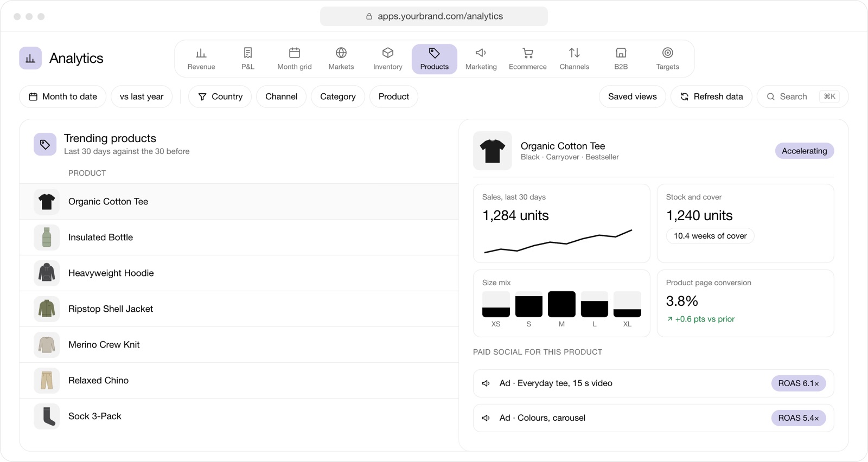Open the Channel filter
Viewport: 868px width, 462px height.
click(x=282, y=97)
